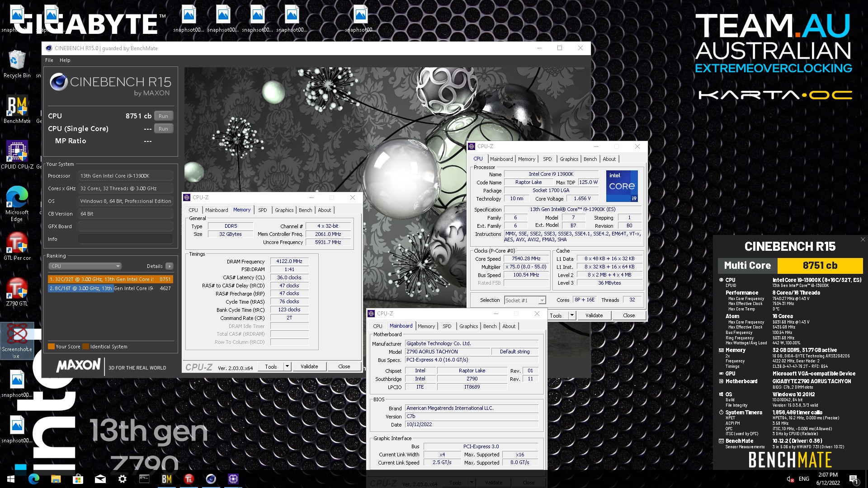Screen dimensions: 868x488
Task: Click the ENG language indicator
Action: point(804,479)
